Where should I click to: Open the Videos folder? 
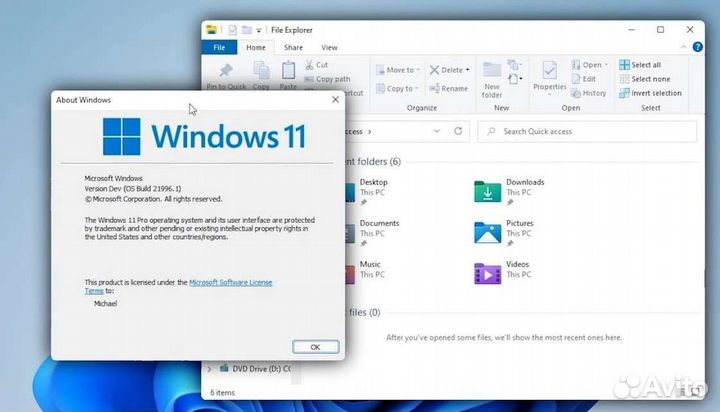pyautogui.click(x=488, y=270)
